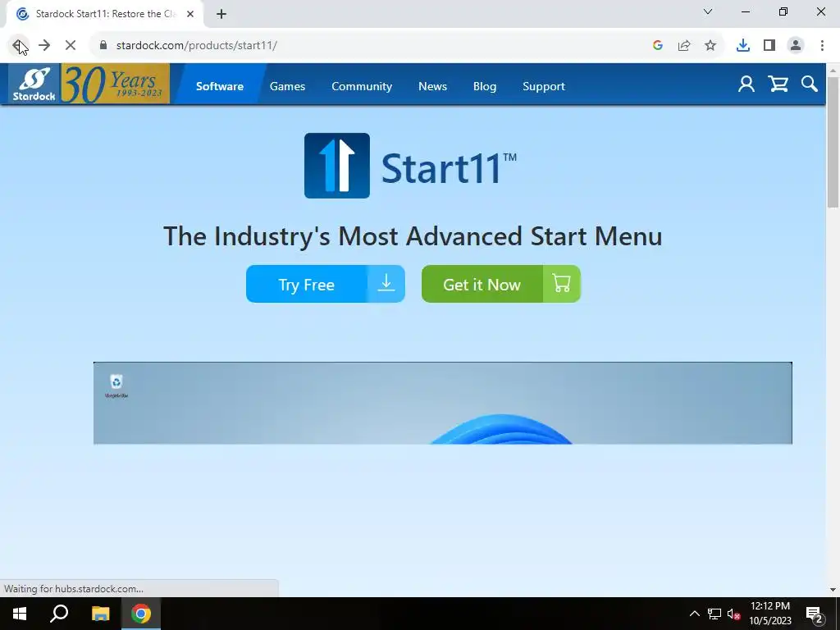This screenshot has height=630, width=840.
Task: Open the Google icon in address bar
Action: click(658, 46)
